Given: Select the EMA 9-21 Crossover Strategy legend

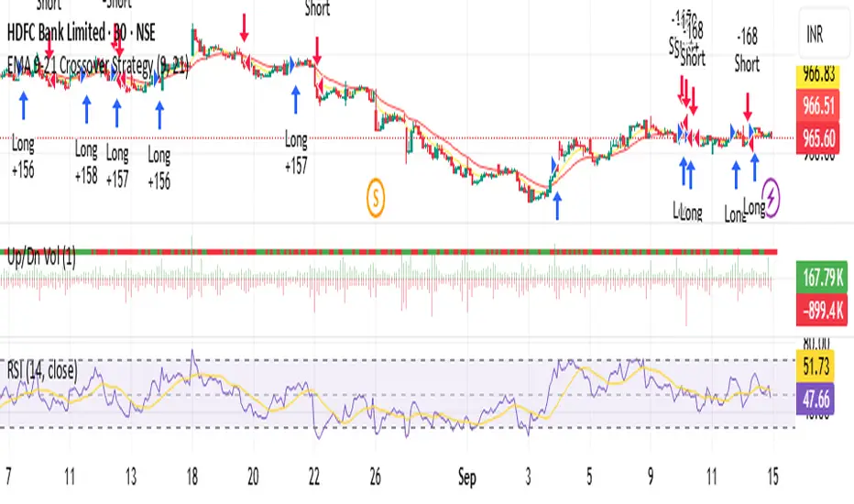Looking at the screenshot, I should (x=97, y=66).
